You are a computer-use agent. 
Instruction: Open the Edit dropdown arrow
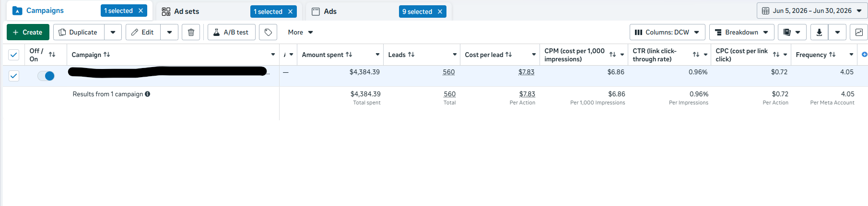pos(169,32)
